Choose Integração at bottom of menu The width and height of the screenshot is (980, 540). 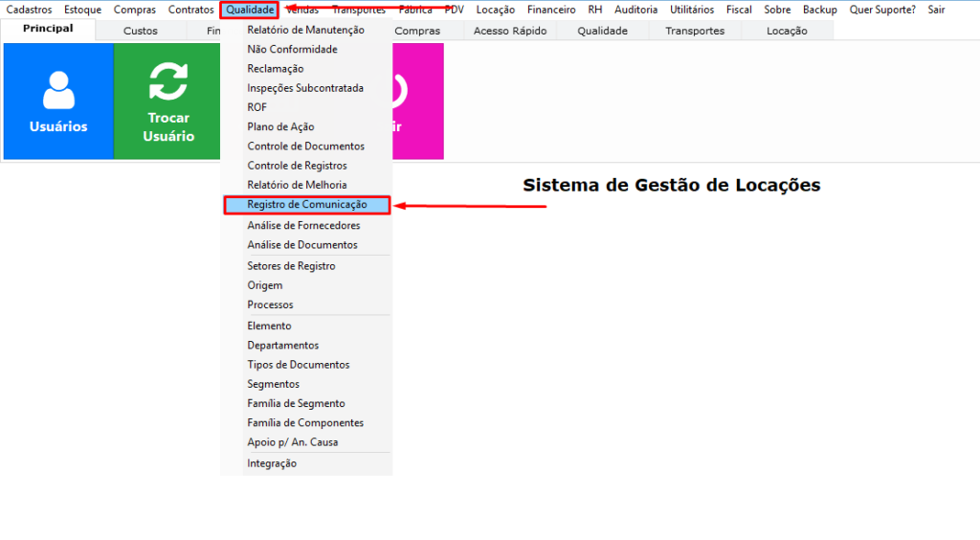[x=272, y=463]
